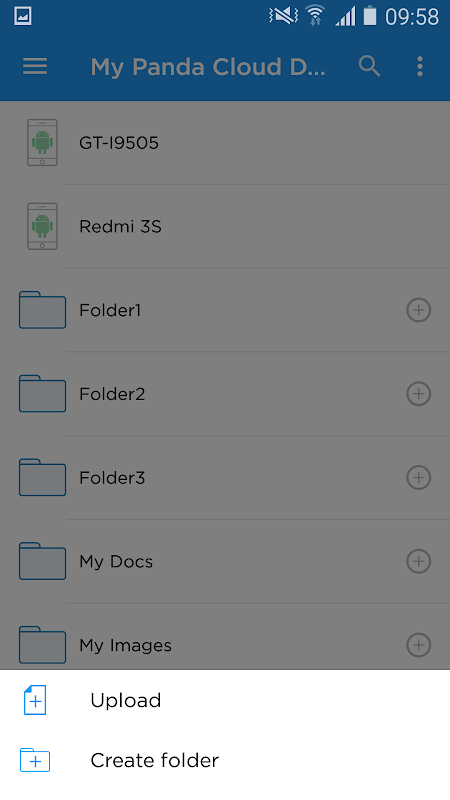Tap the plus circle next to Folder3

(x=418, y=477)
